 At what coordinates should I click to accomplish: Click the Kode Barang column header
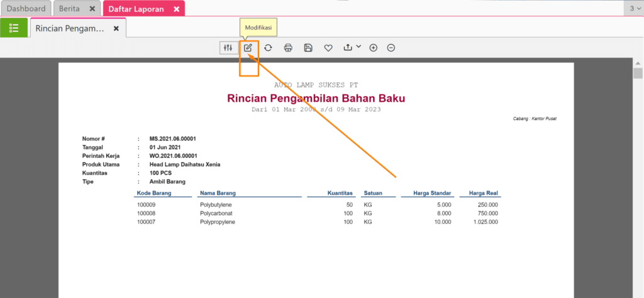pyautogui.click(x=154, y=193)
